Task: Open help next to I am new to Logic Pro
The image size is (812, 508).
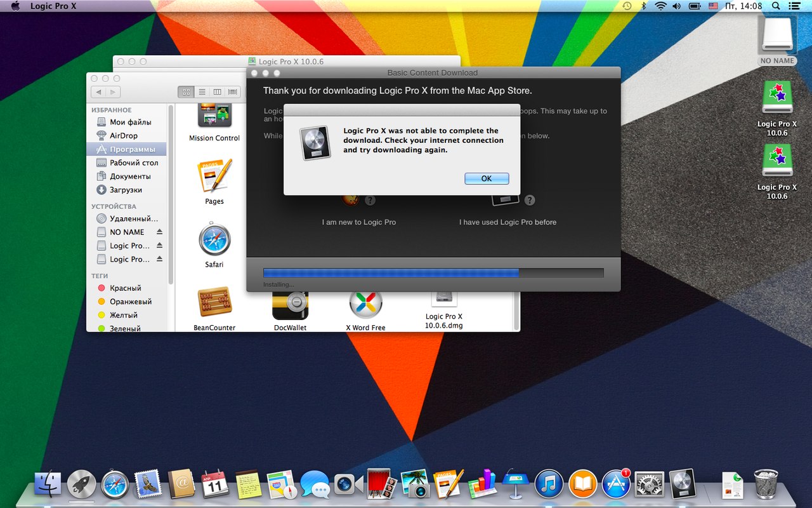Action: click(370, 200)
